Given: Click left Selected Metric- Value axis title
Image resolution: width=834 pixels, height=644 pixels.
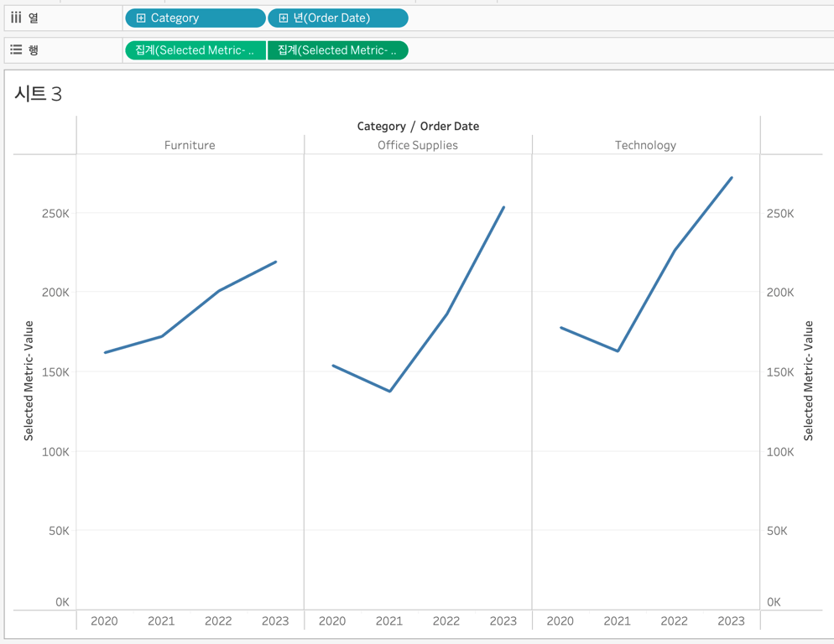Looking at the screenshot, I should (x=29, y=381).
